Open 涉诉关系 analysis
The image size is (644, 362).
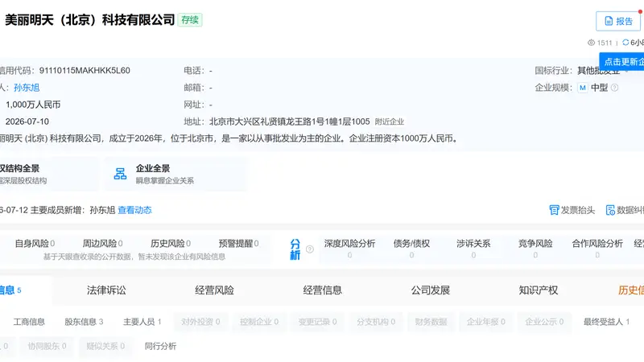click(x=473, y=249)
